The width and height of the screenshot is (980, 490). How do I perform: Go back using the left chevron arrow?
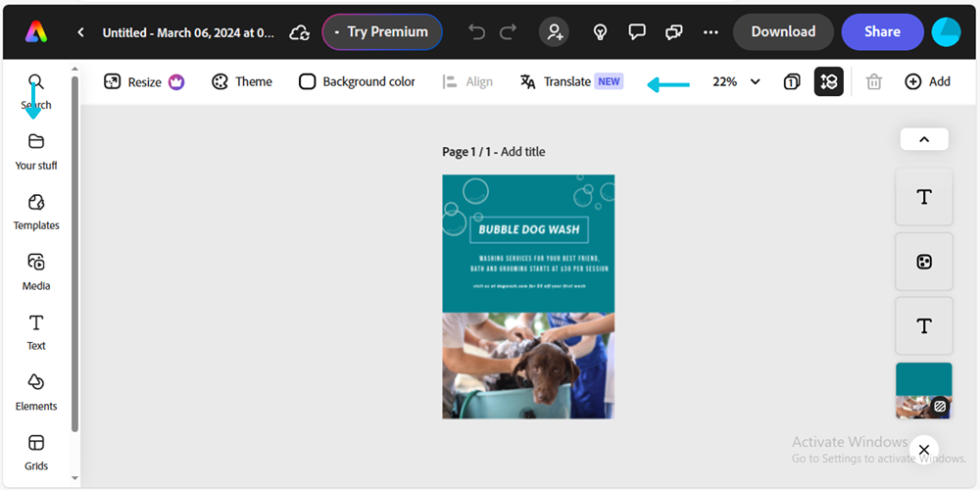(x=80, y=32)
